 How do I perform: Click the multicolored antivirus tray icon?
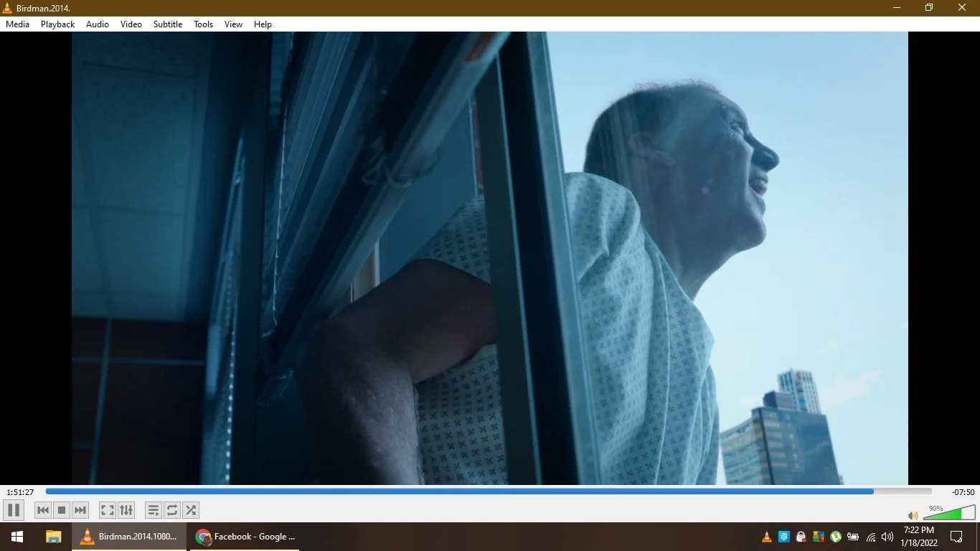(819, 537)
